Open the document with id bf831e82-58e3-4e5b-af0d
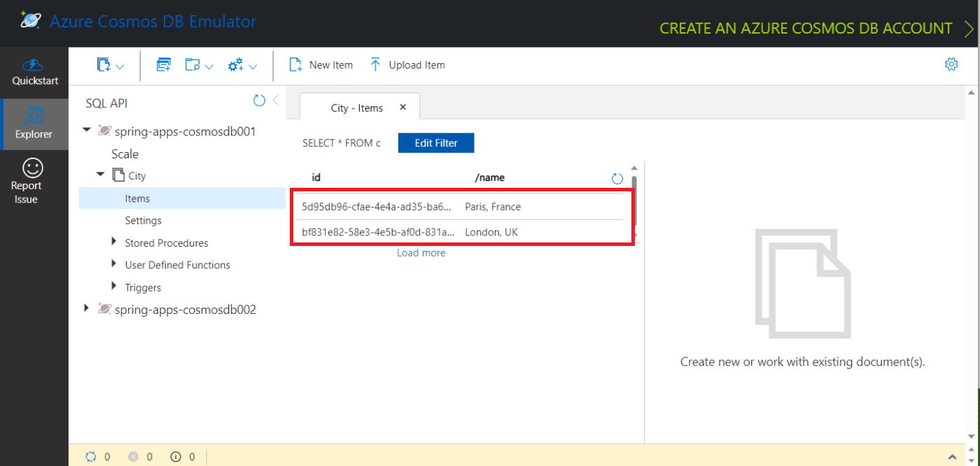 click(377, 232)
